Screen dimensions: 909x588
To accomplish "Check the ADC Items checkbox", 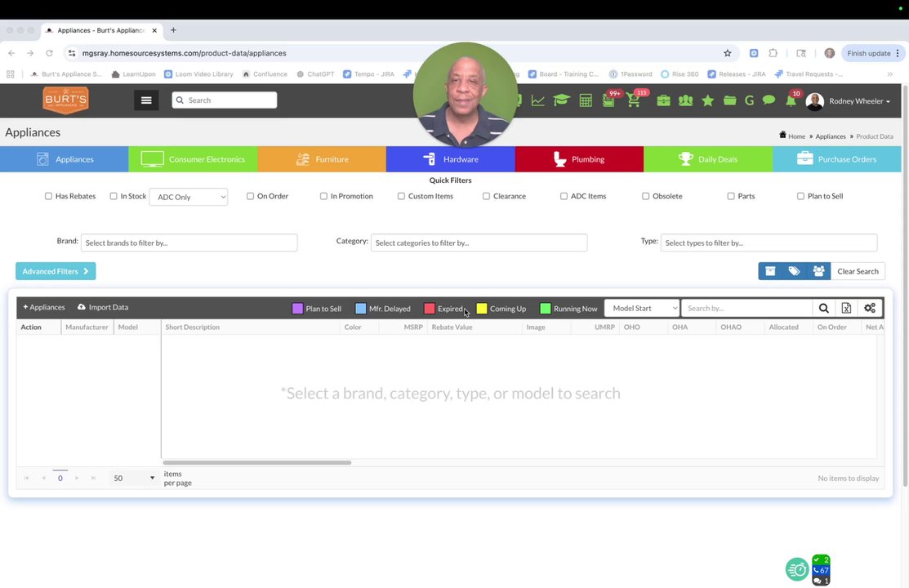I will click(564, 196).
